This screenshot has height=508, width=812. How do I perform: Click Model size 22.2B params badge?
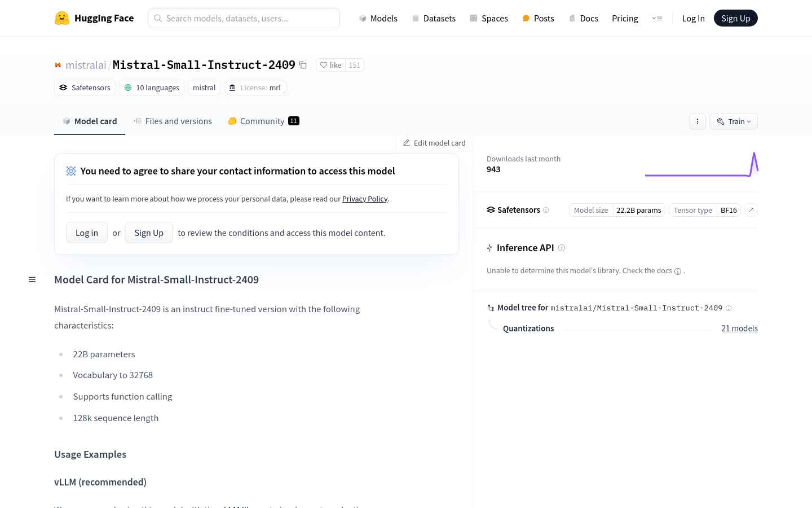pyautogui.click(x=617, y=210)
